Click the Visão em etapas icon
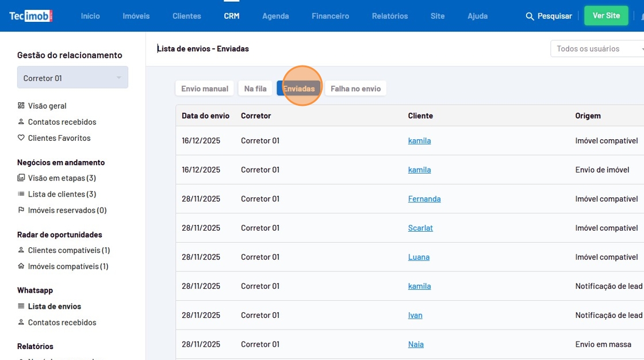644x360 pixels. (21, 178)
